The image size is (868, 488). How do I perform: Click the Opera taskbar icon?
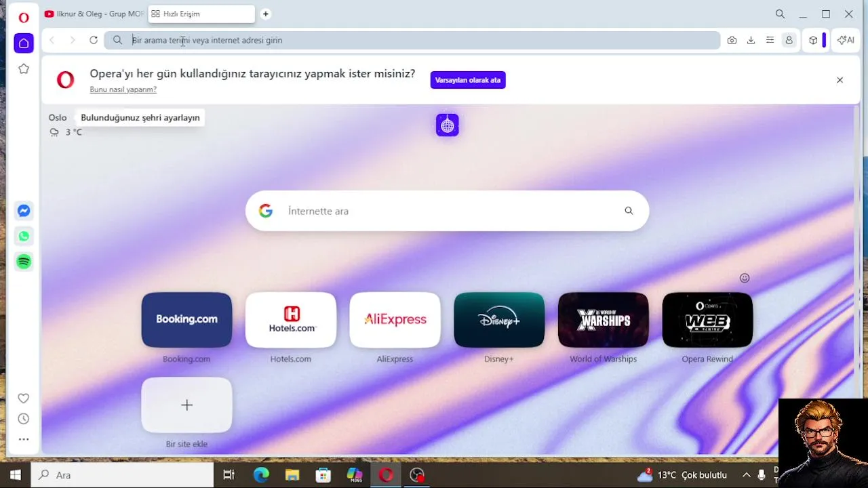click(386, 475)
